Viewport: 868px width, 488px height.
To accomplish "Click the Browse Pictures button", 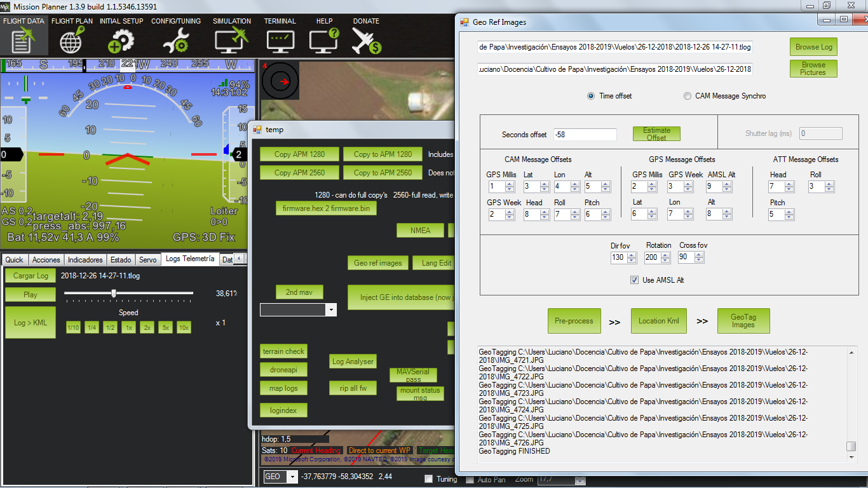I will click(x=813, y=69).
